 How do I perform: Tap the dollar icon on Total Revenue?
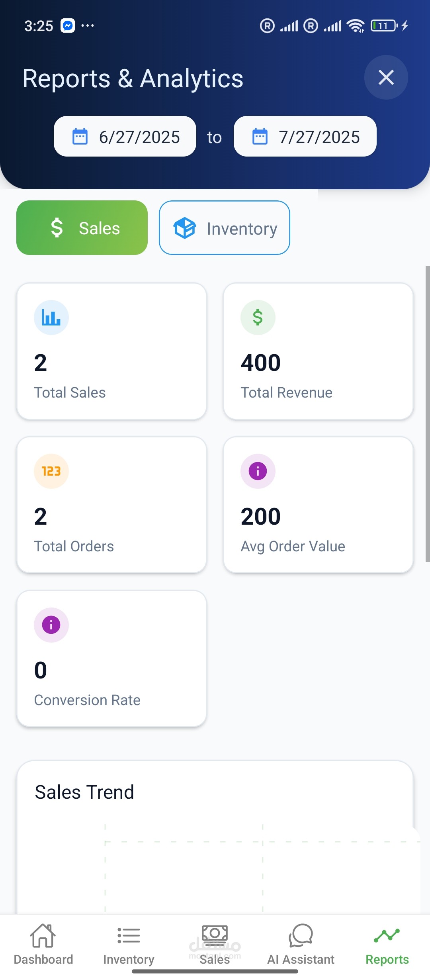point(258,318)
